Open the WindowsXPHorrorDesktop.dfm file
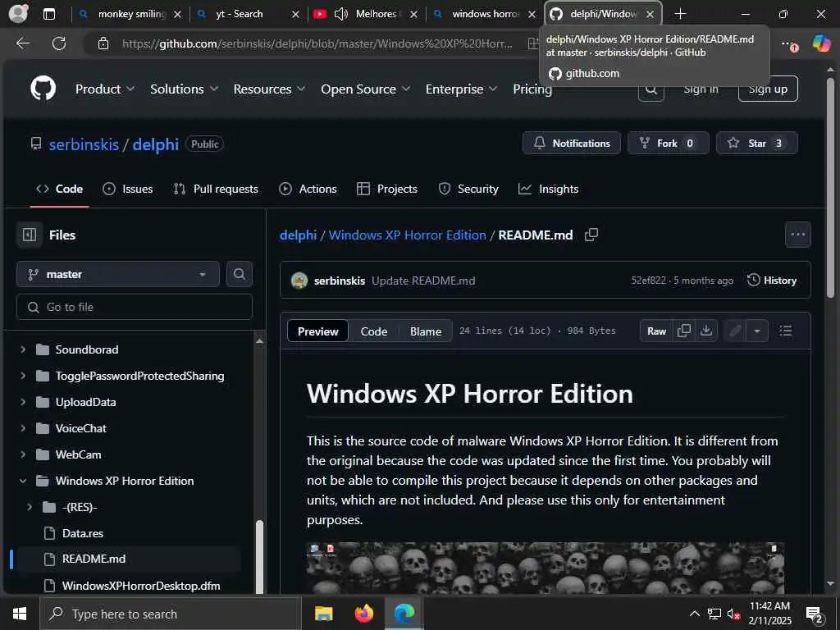The width and height of the screenshot is (840, 630). tap(141, 586)
